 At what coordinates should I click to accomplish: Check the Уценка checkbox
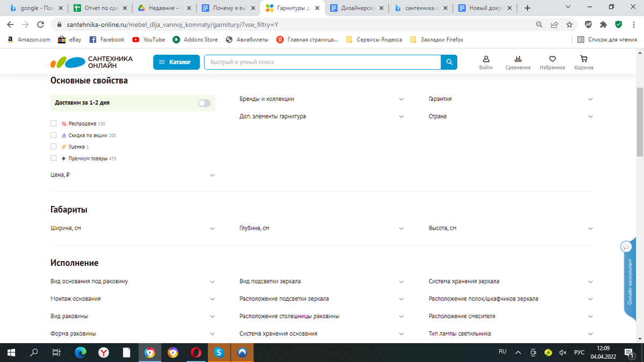[54, 146]
